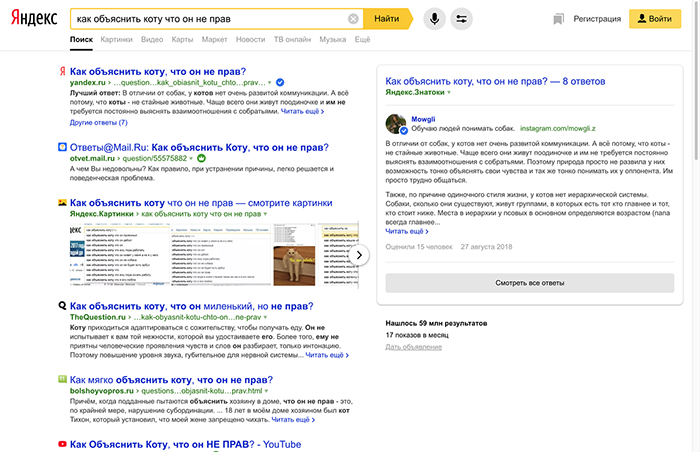The image size is (700, 452).
Task: Click Mowgli author avatar
Action: pyautogui.click(x=396, y=124)
